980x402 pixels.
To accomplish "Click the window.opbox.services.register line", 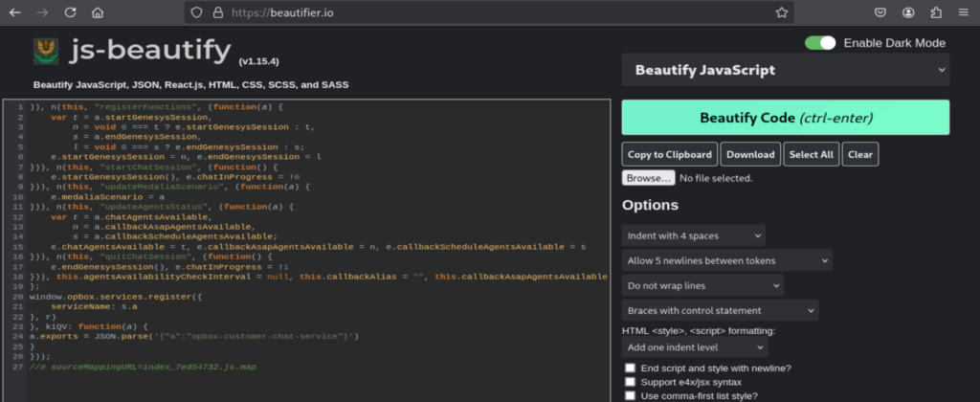I will click(116, 297).
